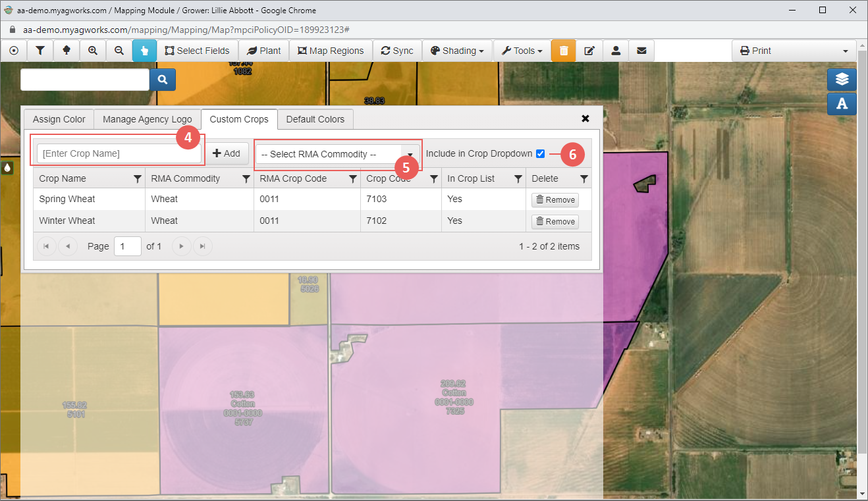The height and width of the screenshot is (501, 868).
Task: Focus the map search box
Action: coord(85,80)
